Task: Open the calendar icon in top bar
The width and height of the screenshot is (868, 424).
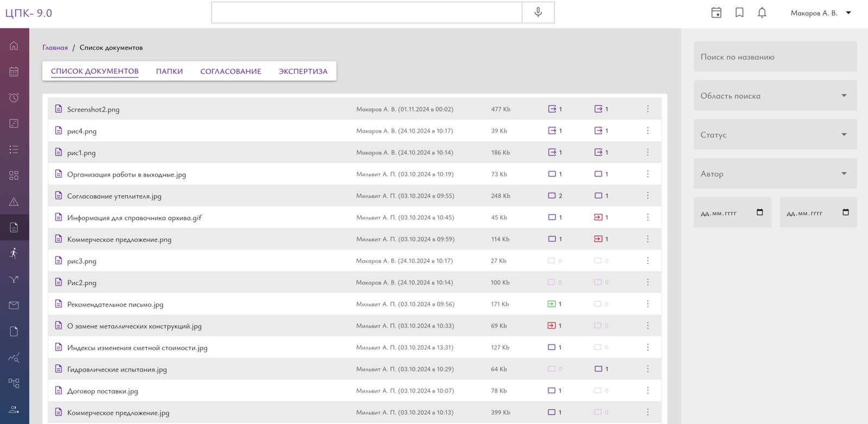Action: (x=716, y=12)
